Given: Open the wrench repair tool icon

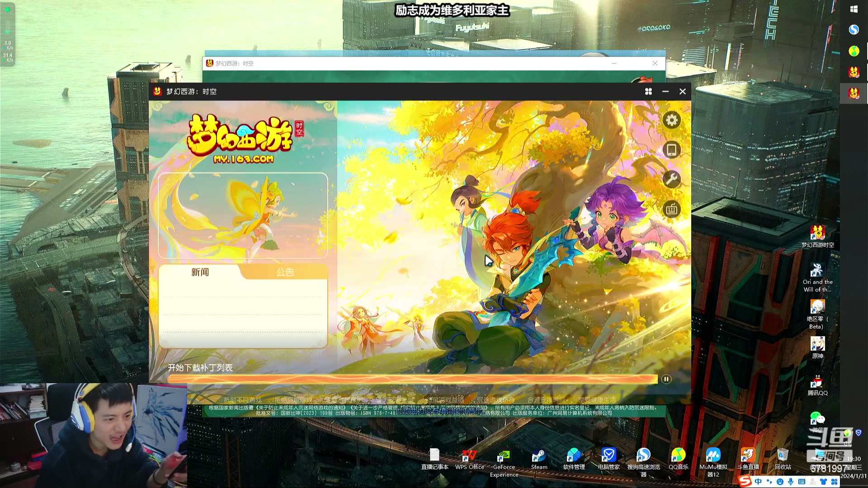Looking at the screenshot, I should (x=672, y=179).
